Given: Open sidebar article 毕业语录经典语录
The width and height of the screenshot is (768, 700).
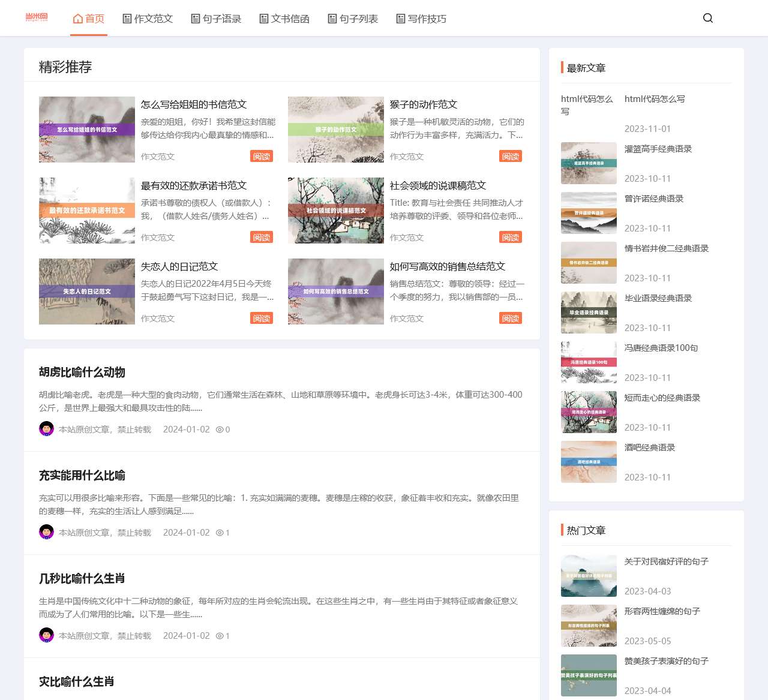Looking at the screenshot, I should (658, 298).
